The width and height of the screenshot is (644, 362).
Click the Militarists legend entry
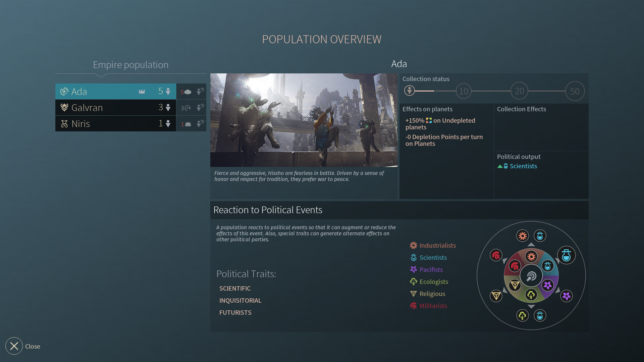tap(429, 306)
